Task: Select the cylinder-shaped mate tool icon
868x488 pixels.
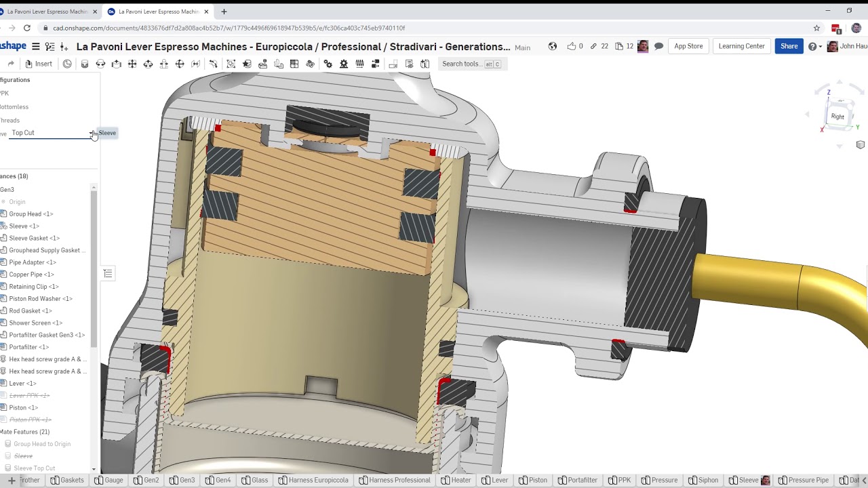Action: point(85,64)
